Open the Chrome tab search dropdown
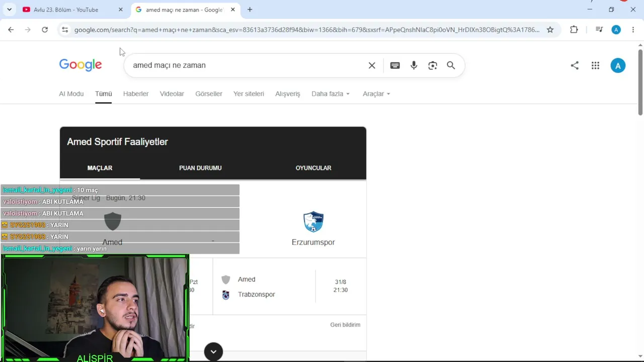The width and height of the screenshot is (644, 362). [9, 10]
